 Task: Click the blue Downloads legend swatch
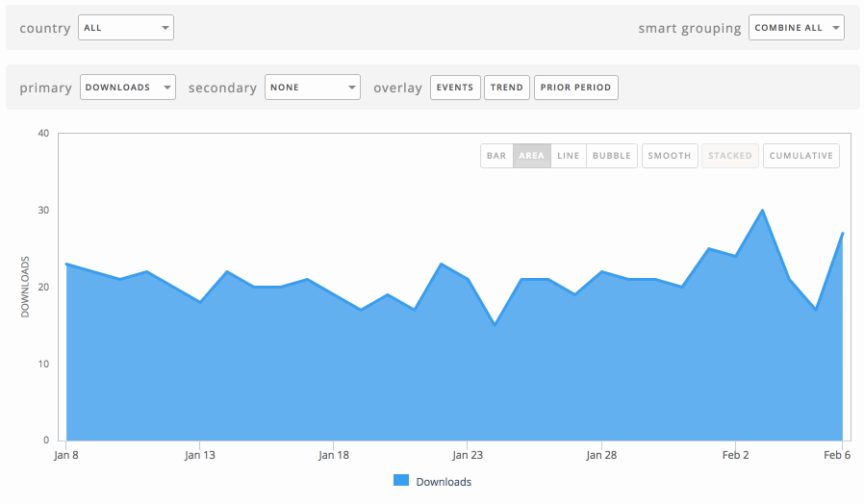tap(401, 480)
